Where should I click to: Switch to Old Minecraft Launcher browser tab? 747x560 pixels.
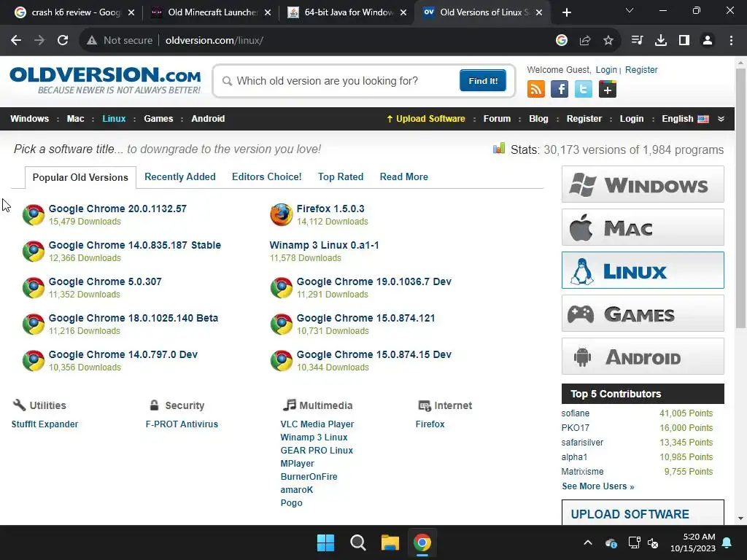pyautogui.click(x=211, y=12)
